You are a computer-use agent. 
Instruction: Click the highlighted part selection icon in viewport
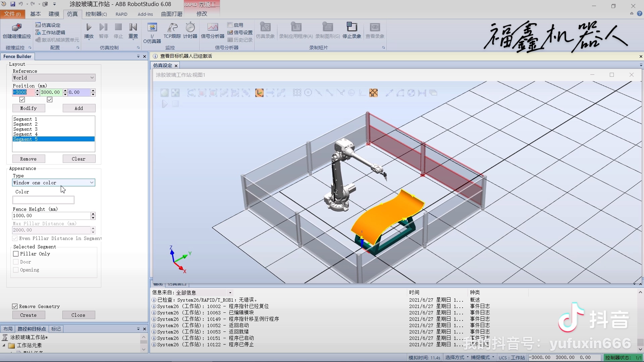[x=259, y=93]
